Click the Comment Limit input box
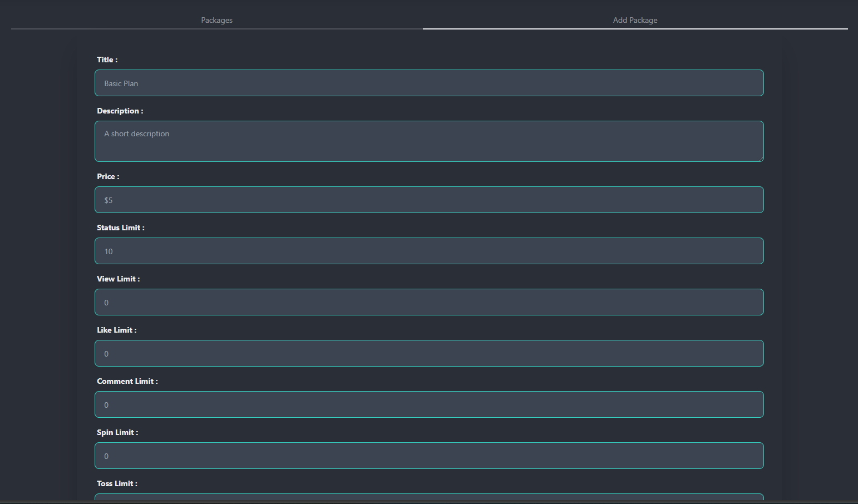Image resolution: width=858 pixels, height=504 pixels. (x=428, y=404)
